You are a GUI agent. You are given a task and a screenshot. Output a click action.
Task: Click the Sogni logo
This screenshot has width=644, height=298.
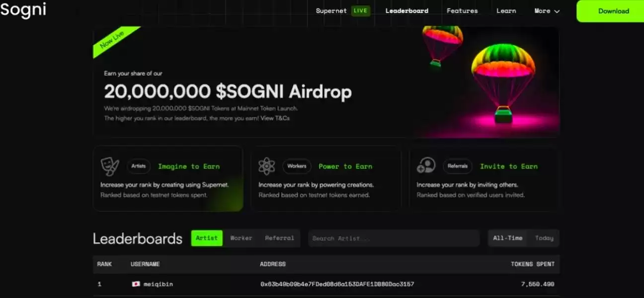pos(23,10)
